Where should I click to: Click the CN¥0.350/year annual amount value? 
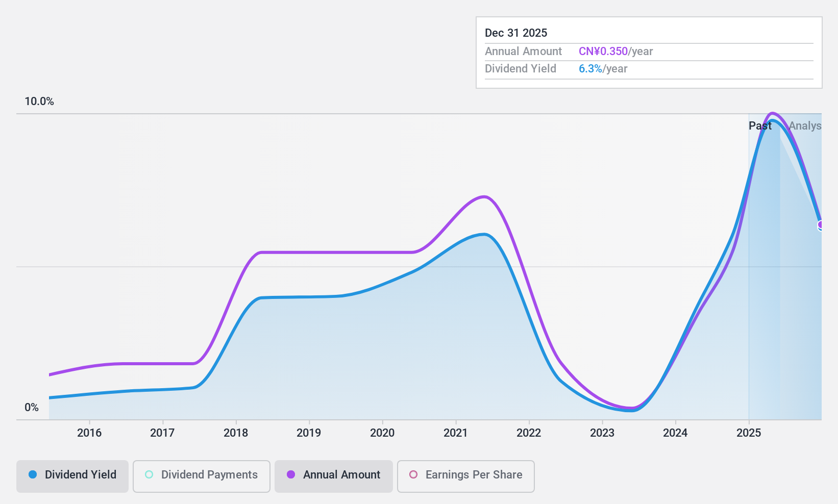coord(615,52)
